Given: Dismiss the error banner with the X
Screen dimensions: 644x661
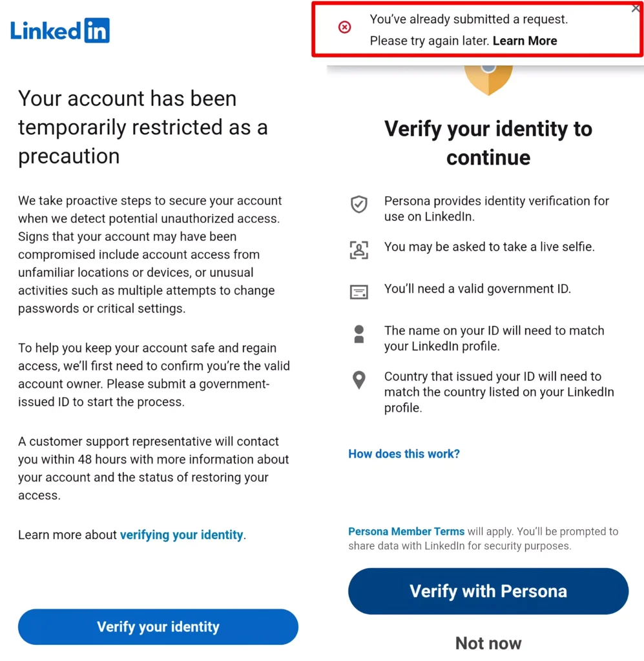Looking at the screenshot, I should coord(636,8).
